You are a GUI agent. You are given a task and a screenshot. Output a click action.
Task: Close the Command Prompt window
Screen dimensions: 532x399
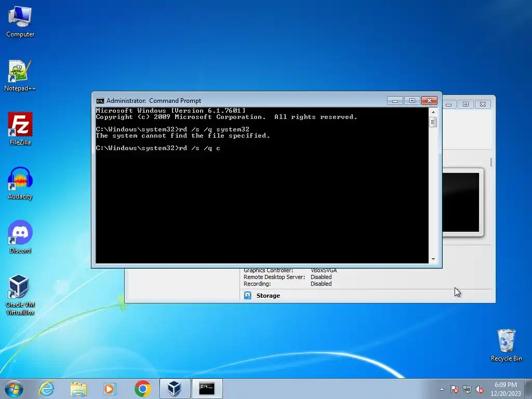coord(429,101)
